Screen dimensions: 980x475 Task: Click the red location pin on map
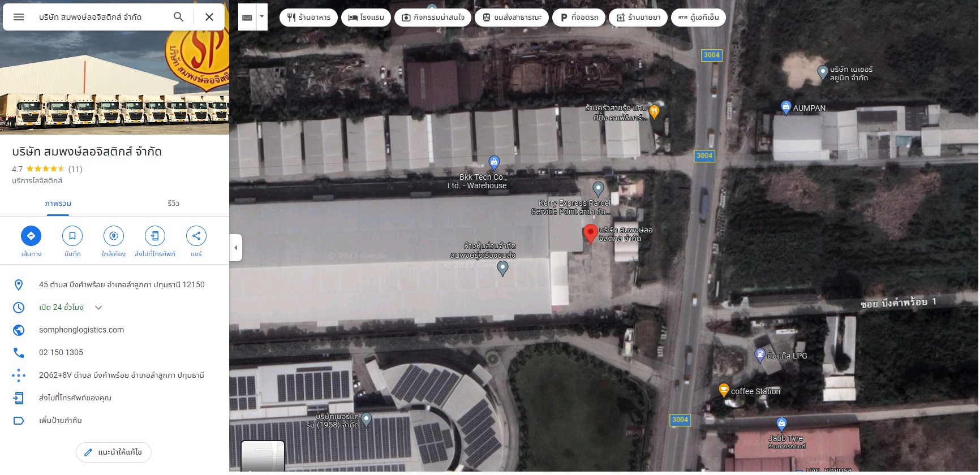[x=590, y=234]
